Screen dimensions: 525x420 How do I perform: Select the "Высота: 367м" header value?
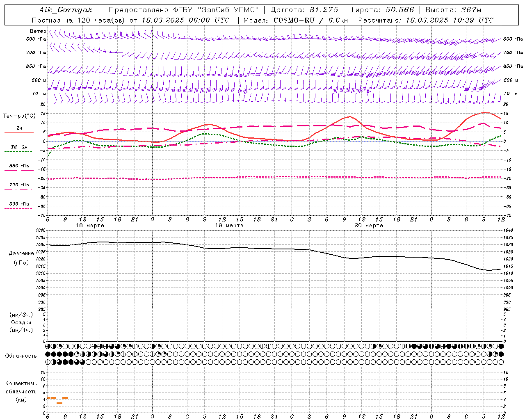click(x=453, y=10)
